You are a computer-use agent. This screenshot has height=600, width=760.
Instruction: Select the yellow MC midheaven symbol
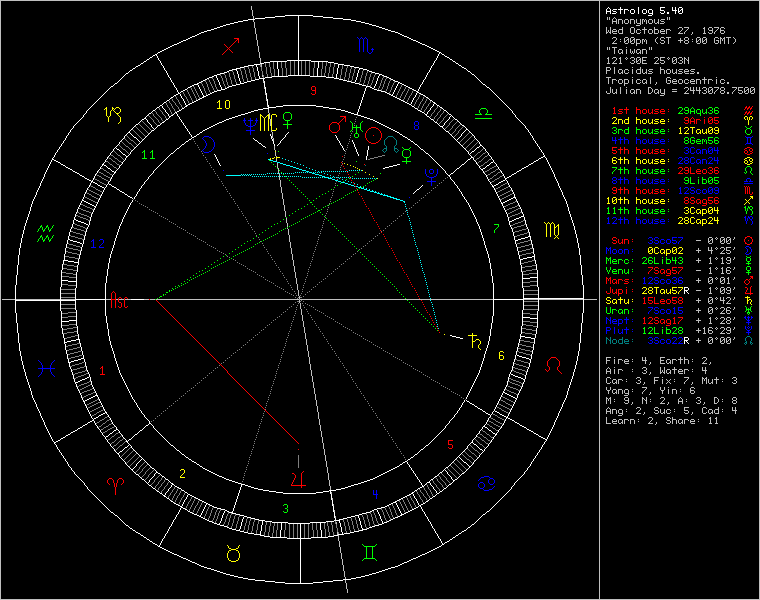coord(268,123)
